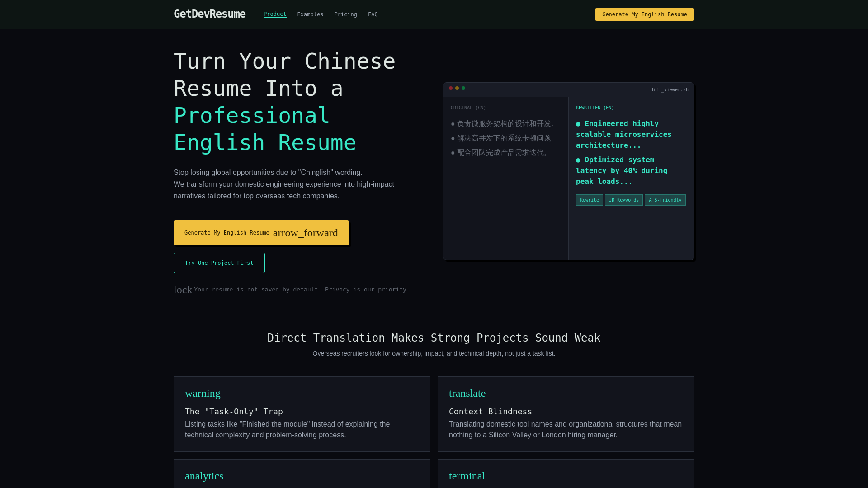Click the ORIGINAL (CN) column label
Image resolution: width=868 pixels, height=488 pixels.
pyautogui.click(x=468, y=108)
